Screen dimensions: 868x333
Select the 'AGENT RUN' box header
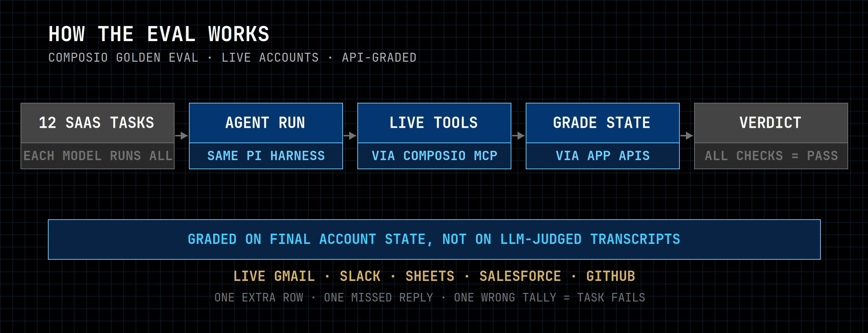(x=266, y=123)
